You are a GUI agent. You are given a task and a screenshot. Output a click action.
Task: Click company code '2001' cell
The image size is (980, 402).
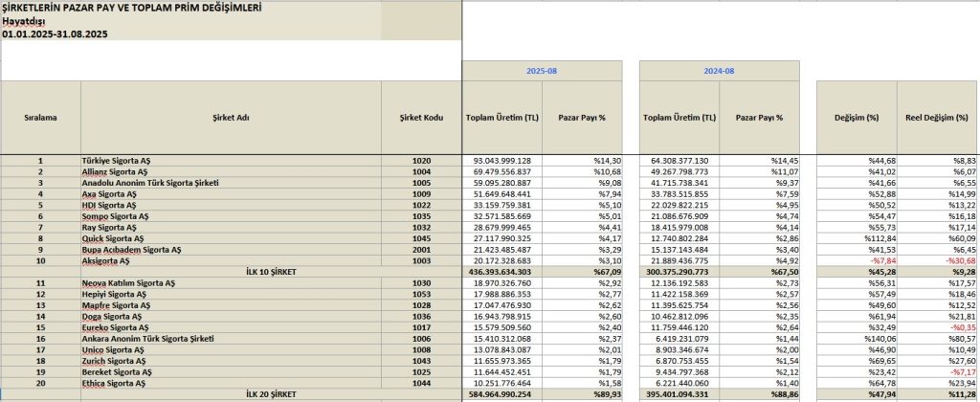421,249
